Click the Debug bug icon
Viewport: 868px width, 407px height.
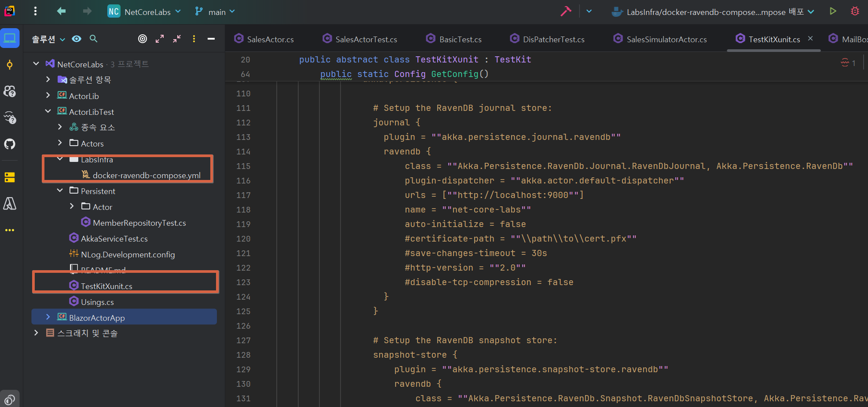pyautogui.click(x=855, y=11)
